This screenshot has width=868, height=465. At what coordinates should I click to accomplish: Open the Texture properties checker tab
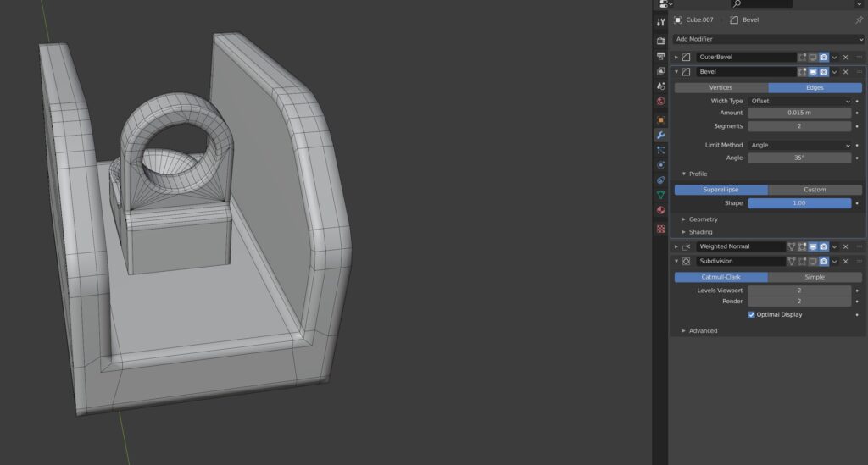[660, 229]
